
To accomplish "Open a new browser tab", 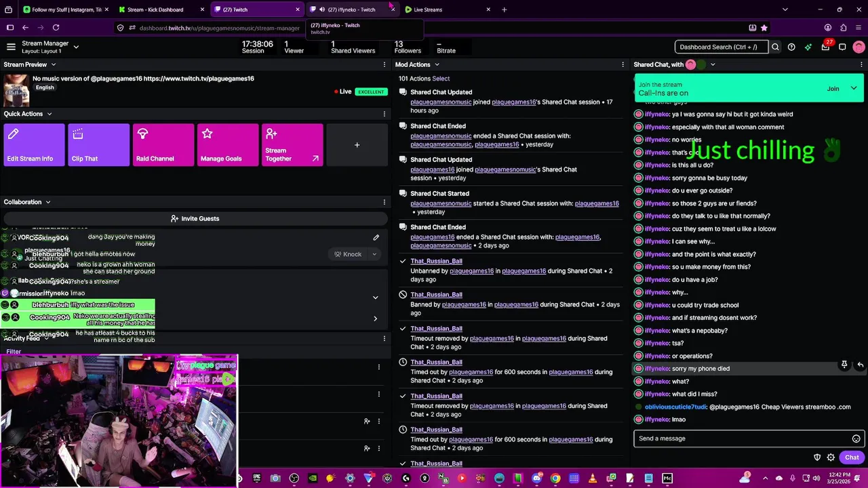I will [504, 9].
